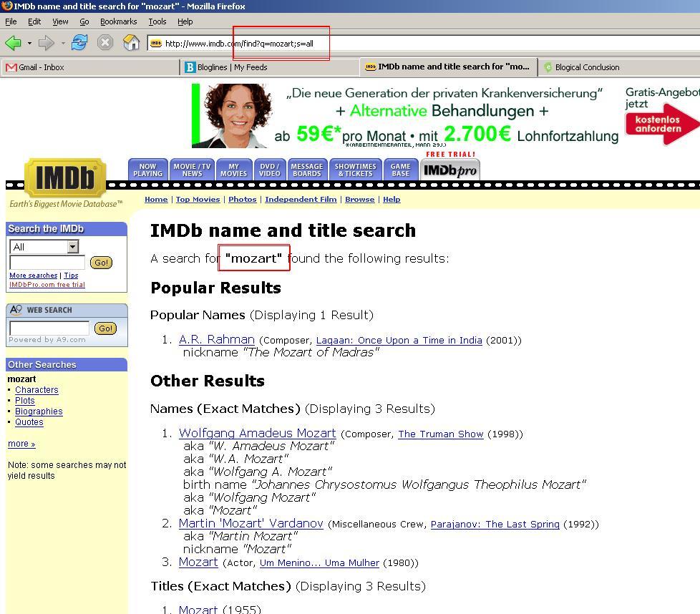Open the Forward history dropdown arrow
This screenshot has width=700, height=614.
pos(63,43)
